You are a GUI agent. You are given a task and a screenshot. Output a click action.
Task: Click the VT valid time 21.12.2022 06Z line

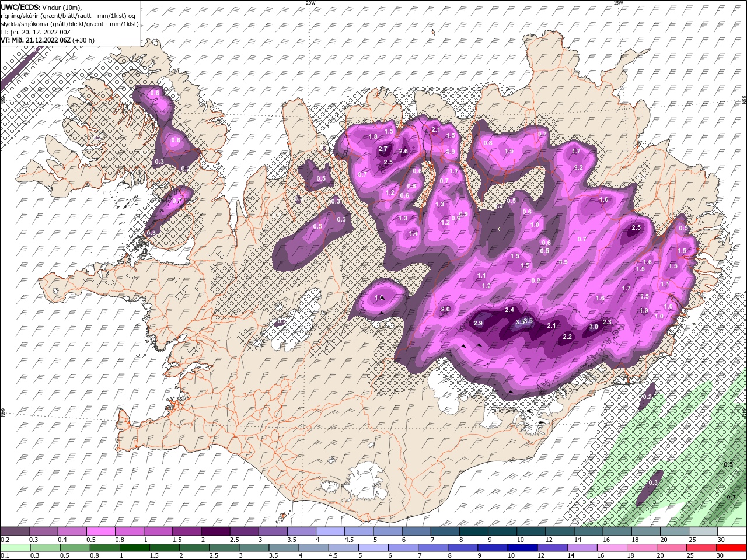click(x=47, y=40)
